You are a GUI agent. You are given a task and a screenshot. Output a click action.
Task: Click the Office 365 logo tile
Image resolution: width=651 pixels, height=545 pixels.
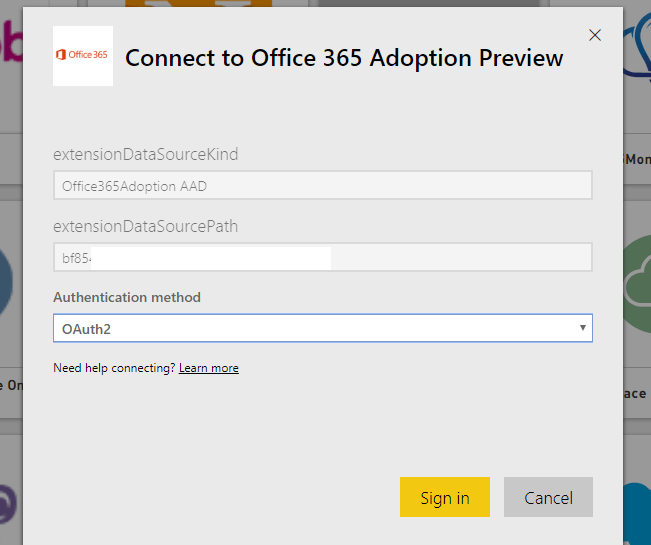(82, 56)
